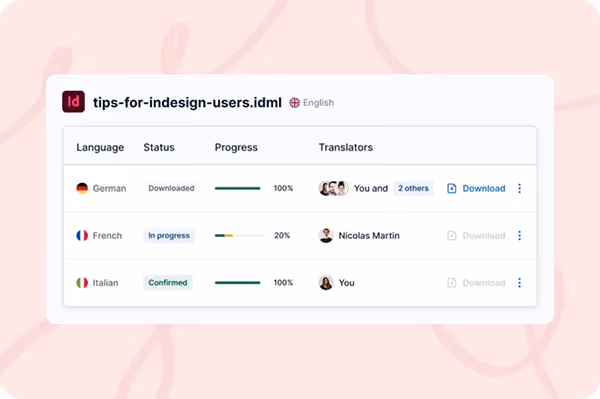The width and height of the screenshot is (600, 399).
Task: Open the three-dot menu in the German row
Action: 519,188
